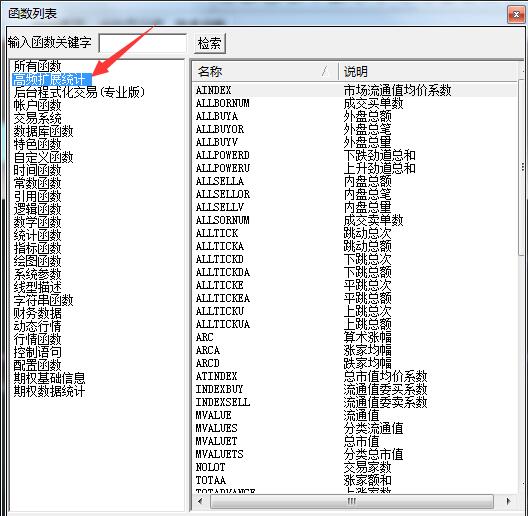Select the ALLTICKEA function row

355,298
